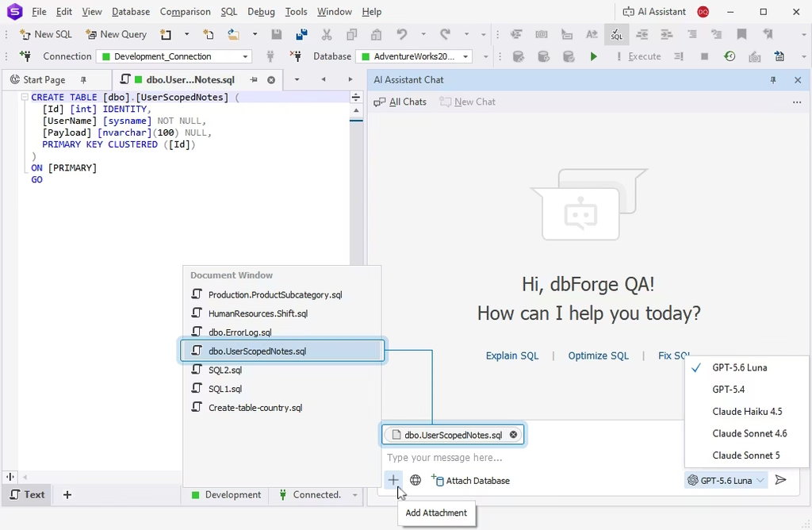
Task: Pin the Start Page tab
Action: coord(83,80)
